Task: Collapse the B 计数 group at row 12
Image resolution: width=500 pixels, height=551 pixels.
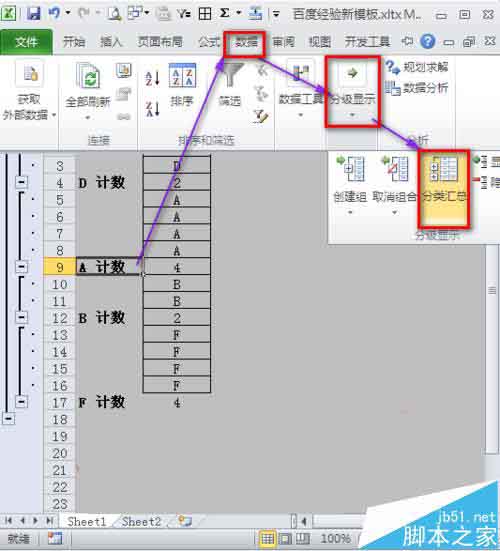Action: (x=21, y=318)
